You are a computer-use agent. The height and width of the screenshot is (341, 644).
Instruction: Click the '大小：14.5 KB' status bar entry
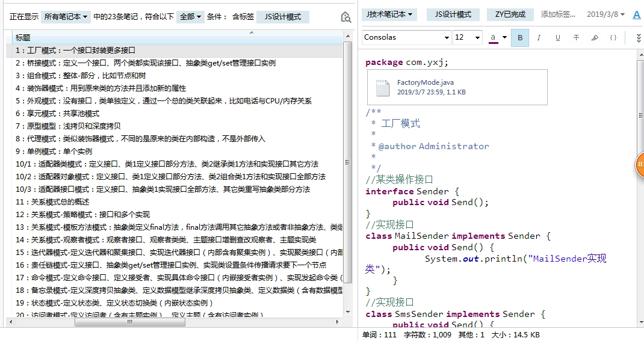point(515,335)
